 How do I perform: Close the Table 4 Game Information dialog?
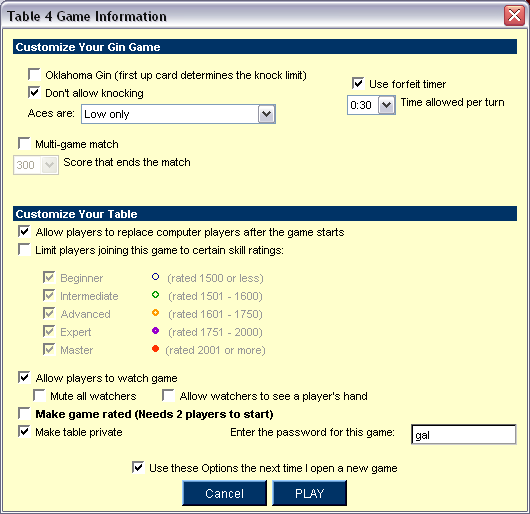pyautogui.click(x=514, y=15)
